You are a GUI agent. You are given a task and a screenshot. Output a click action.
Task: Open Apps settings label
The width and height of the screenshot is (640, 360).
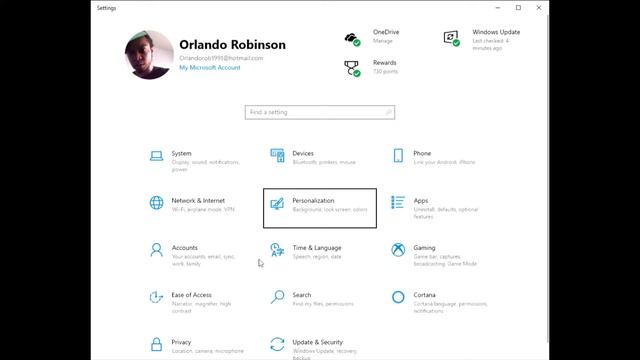click(x=421, y=200)
